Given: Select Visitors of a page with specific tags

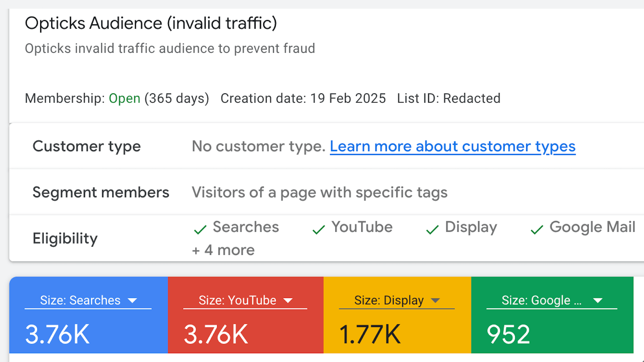Looking at the screenshot, I should (319, 192).
